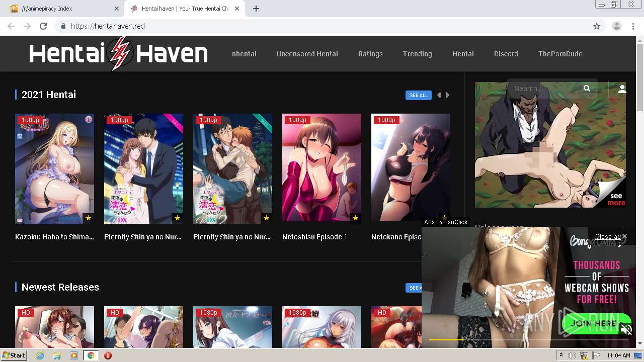644x362 pixels.
Task: Open Windows Media Player from the taskbar
Action: (74, 355)
